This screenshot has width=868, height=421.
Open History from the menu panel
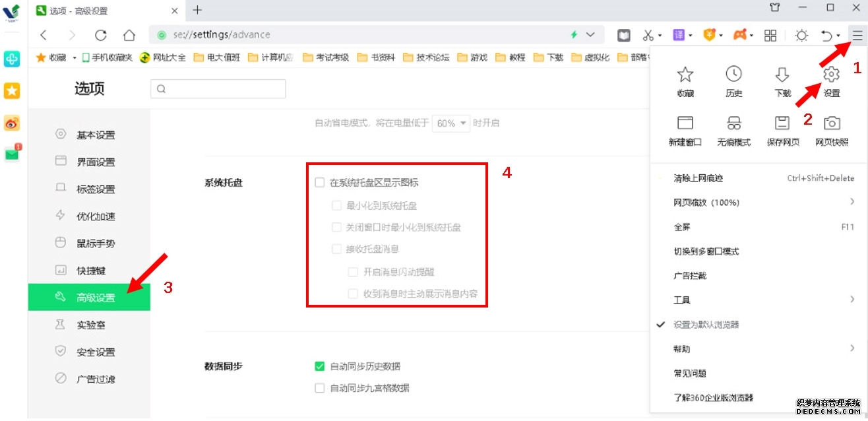point(733,75)
